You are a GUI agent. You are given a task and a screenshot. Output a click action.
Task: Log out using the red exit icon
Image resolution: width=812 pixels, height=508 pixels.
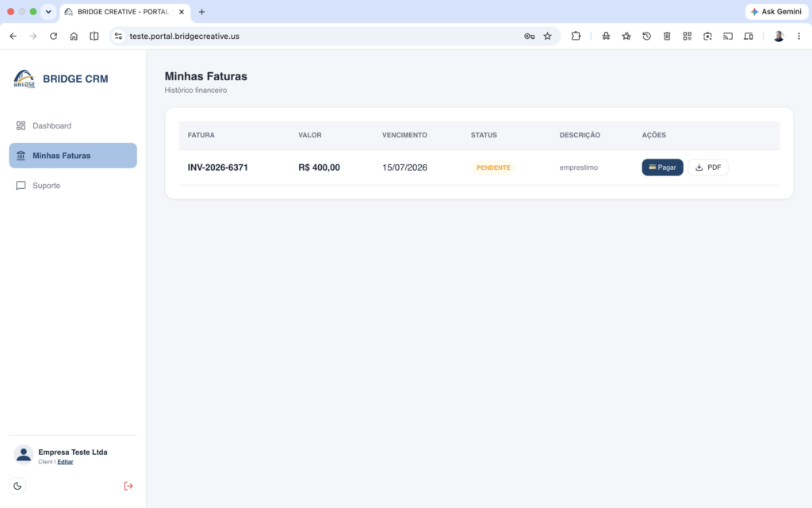click(128, 487)
